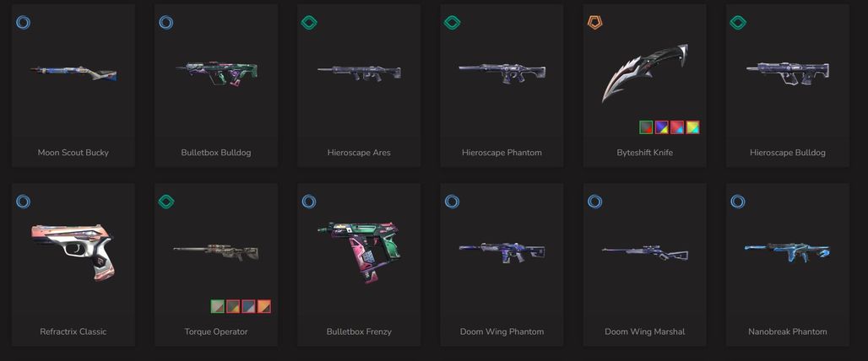Click the Doom Wing Phantom name label
The height and width of the screenshot is (361, 868).
502,331
